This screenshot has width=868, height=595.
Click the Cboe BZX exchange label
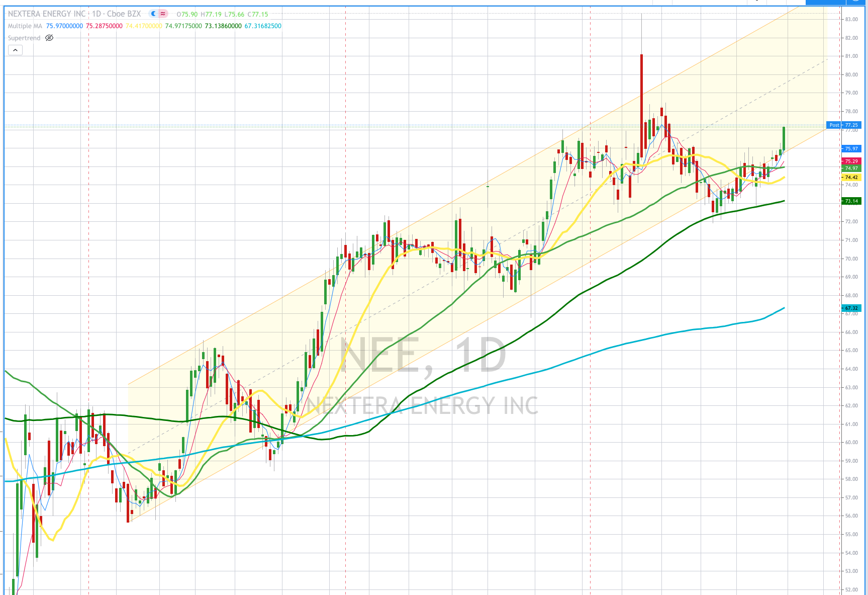(124, 14)
